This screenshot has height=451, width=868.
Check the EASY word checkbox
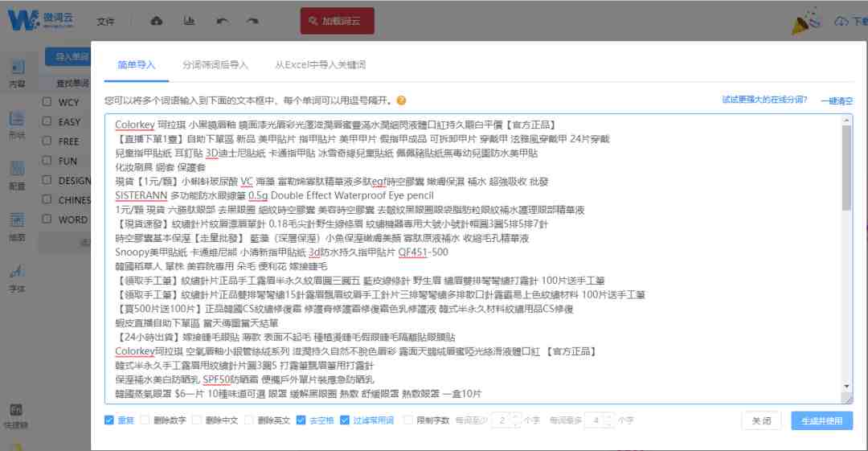coord(47,121)
